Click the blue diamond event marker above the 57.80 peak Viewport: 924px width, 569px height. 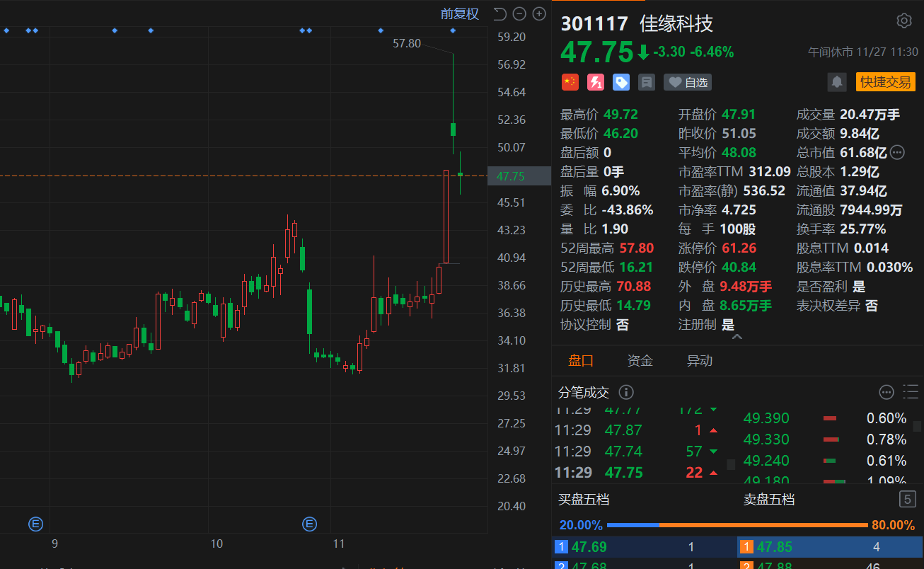[453, 30]
